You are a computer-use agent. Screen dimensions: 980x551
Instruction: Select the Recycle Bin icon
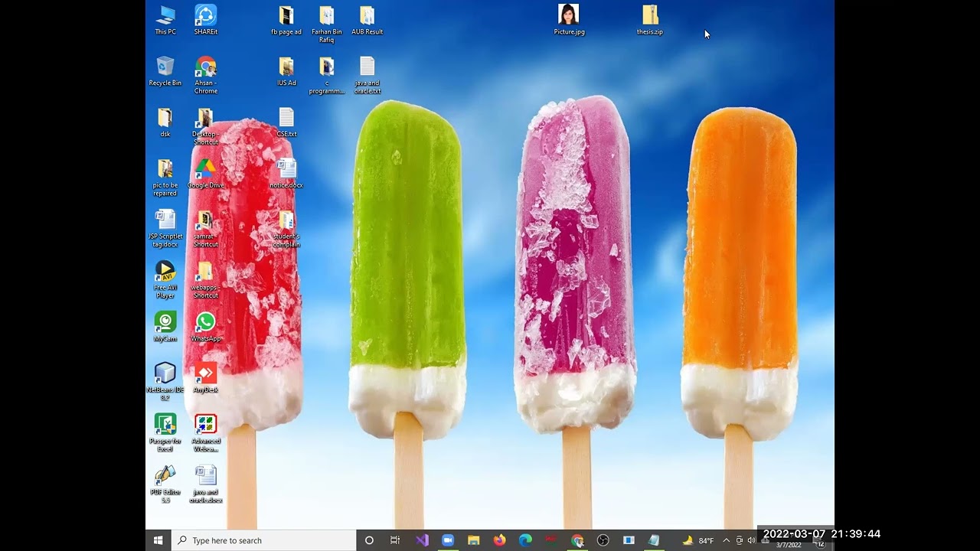click(x=165, y=71)
